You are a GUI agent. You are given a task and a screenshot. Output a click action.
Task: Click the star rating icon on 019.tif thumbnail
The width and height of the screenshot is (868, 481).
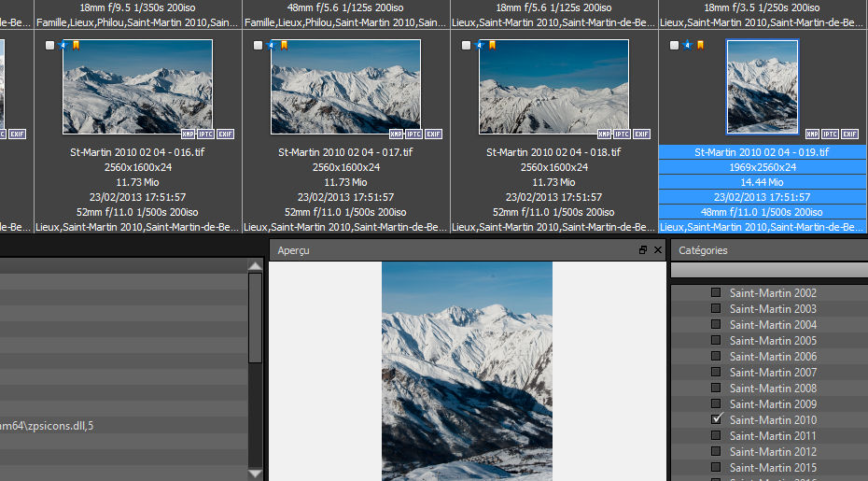(x=688, y=45)
